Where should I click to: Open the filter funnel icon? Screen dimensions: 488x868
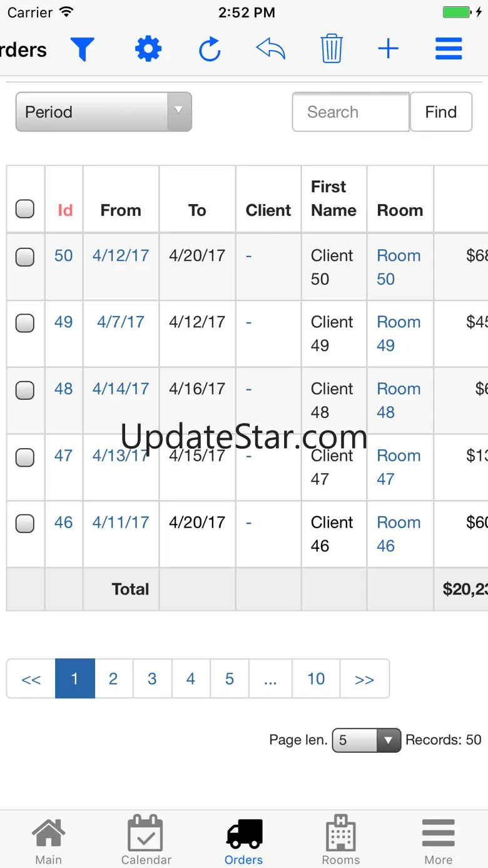coord(82,49)
